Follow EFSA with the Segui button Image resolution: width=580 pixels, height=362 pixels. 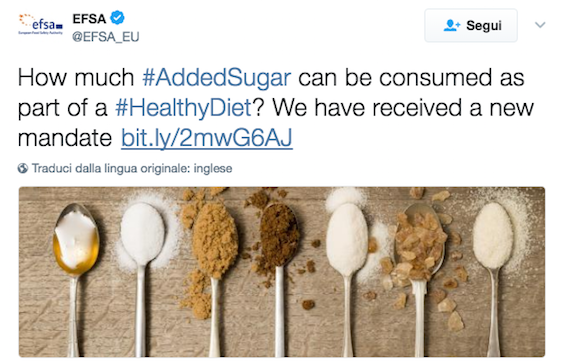coord(471,26)
